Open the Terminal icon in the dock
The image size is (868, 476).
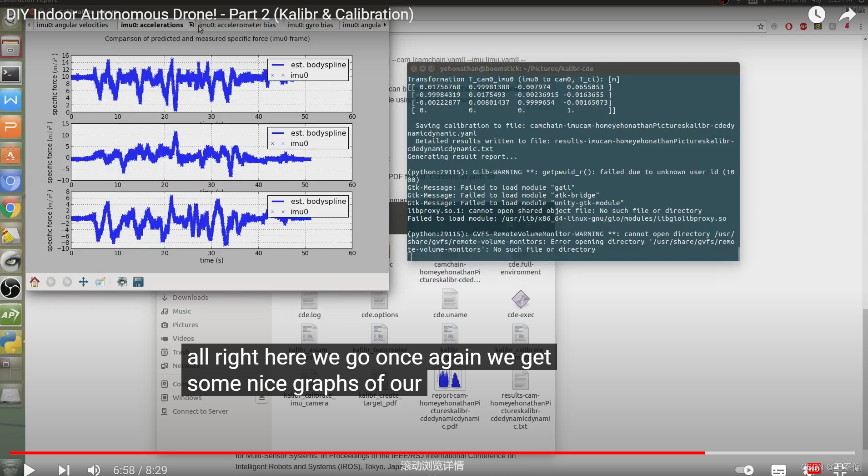11,74
